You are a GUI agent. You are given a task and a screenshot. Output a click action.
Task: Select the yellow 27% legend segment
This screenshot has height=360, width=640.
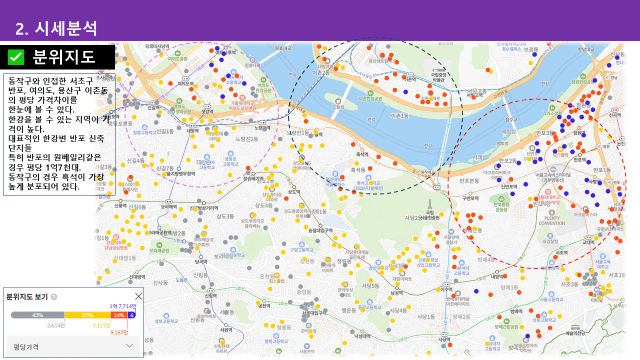pyautogui.click(x=87, y=315)
